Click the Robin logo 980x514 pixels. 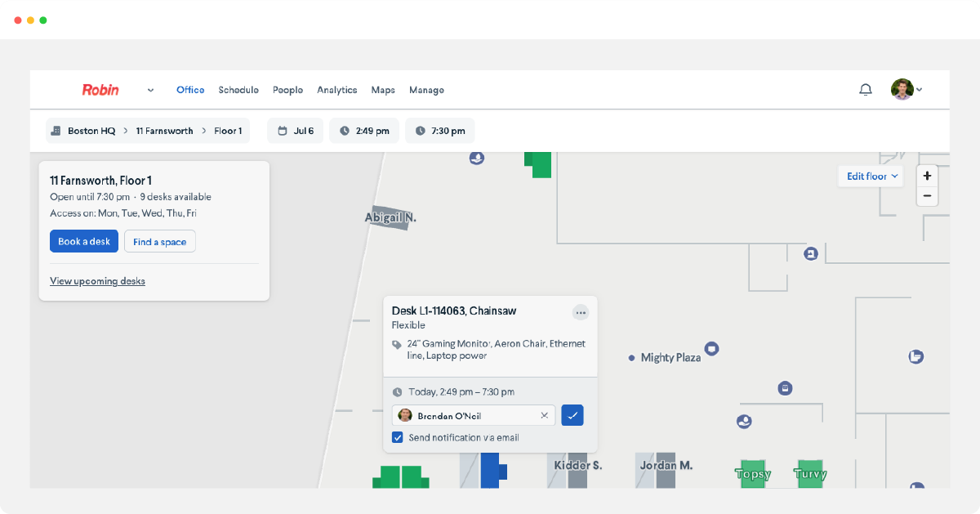tap(100, 90)
